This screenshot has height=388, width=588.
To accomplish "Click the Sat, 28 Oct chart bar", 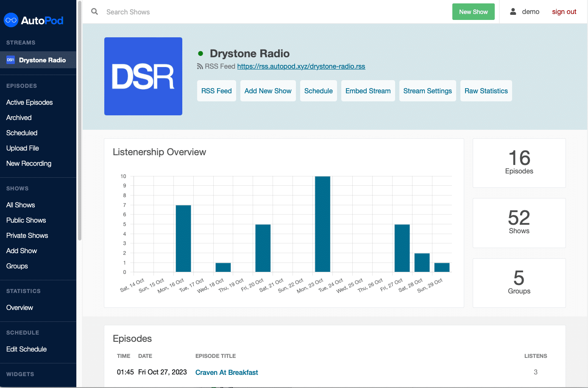I will click(422, 262).
